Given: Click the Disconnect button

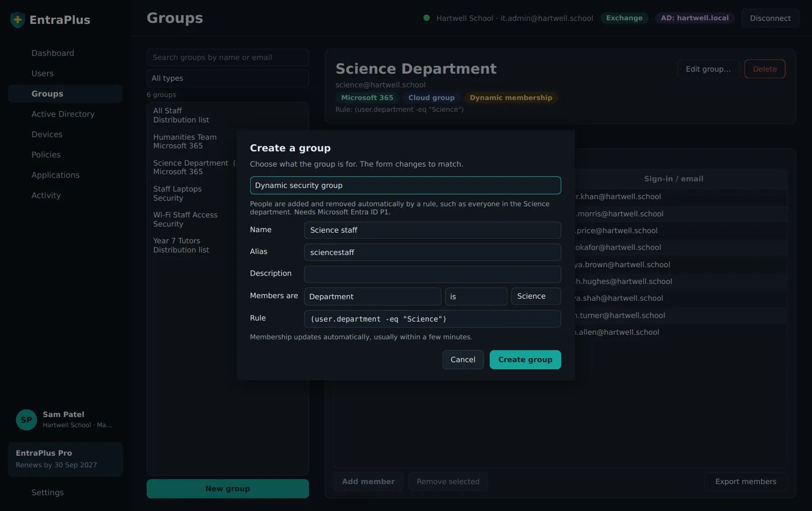Looking at the screenshot, I should coord(770,18).
